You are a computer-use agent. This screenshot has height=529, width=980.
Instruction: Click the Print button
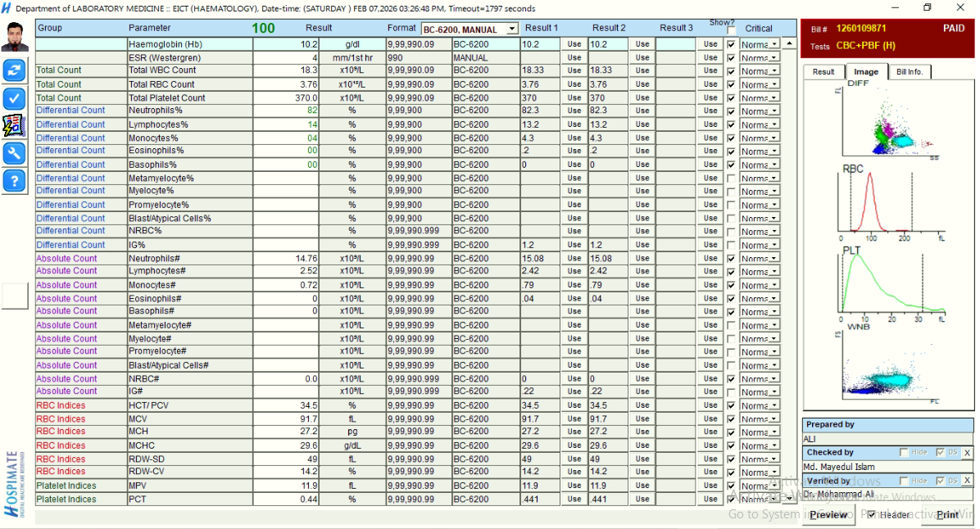click(947, 515)
